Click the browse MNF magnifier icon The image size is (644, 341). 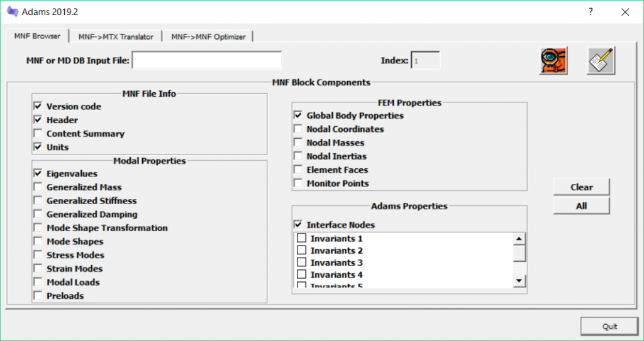click(x=553, y=60)
